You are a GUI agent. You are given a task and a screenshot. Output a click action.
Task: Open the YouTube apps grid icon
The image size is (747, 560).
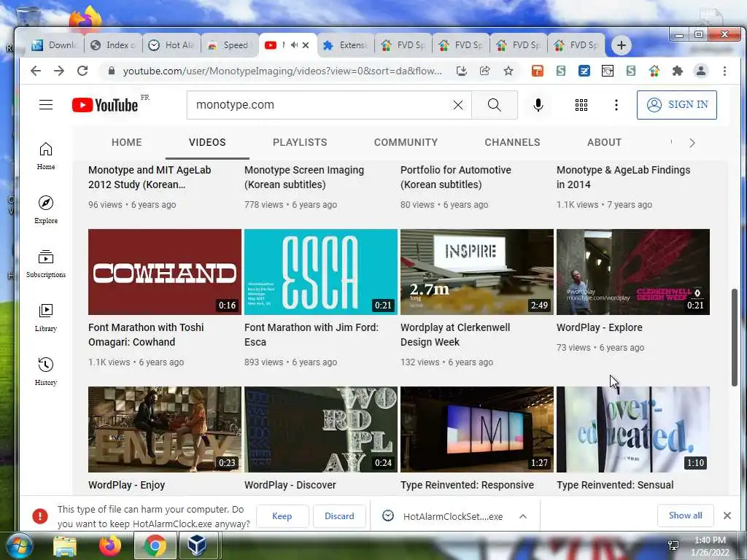[581, 105]
